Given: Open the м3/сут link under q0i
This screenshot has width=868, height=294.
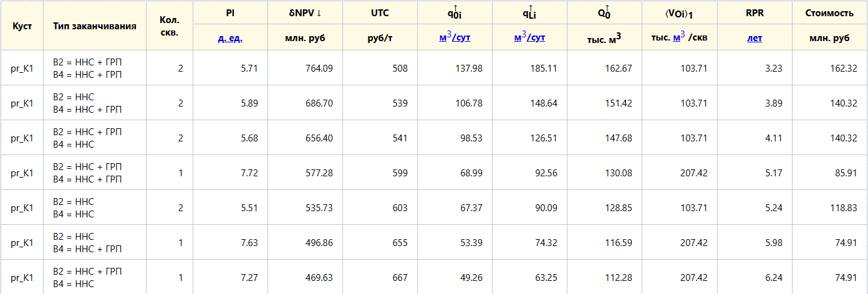Looking at the screenshot, I should [x=455, y=37].
